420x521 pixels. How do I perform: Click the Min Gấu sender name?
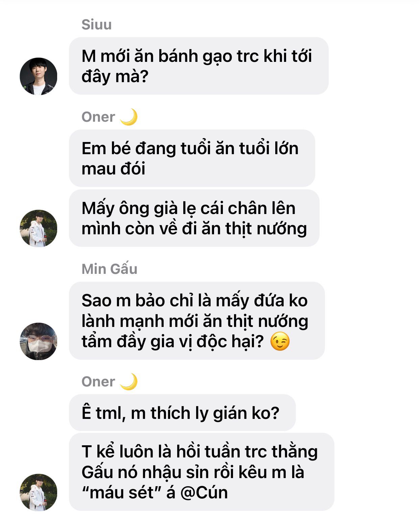(x=109, y=269)
